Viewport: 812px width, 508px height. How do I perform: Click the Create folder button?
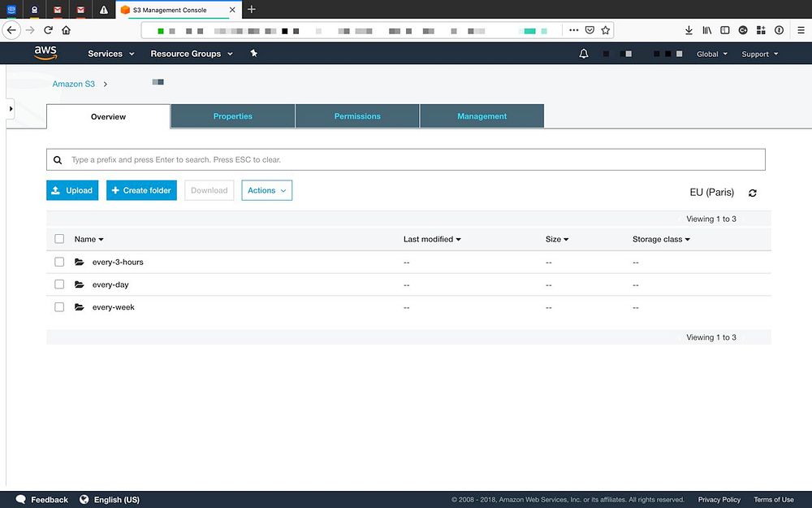[141, 190]
